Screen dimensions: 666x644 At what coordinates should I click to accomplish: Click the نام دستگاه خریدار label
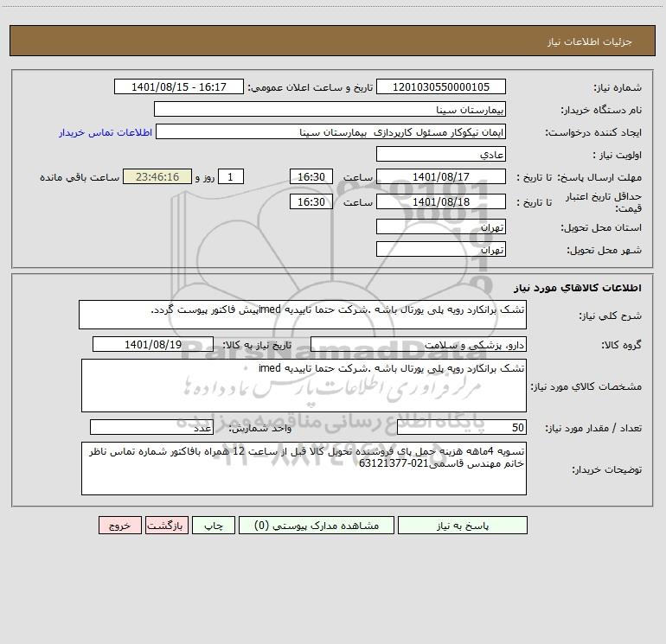(601, 110)
